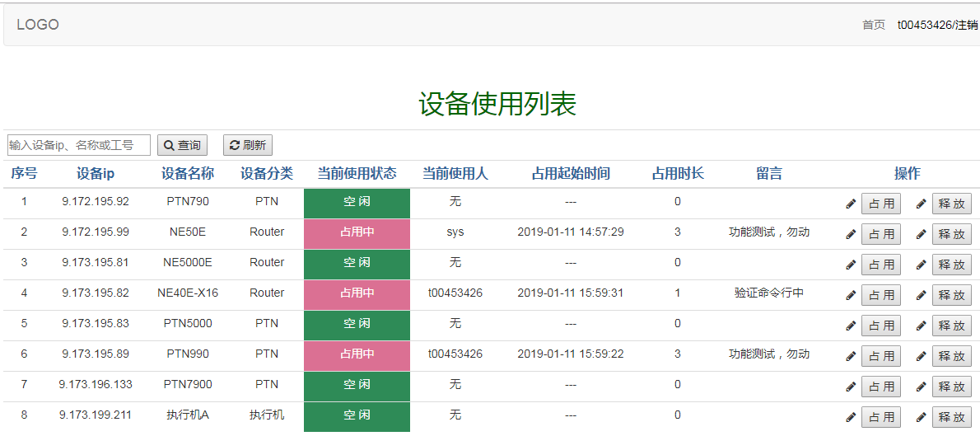Click the 占用时长 column header

tap(678, 173)
